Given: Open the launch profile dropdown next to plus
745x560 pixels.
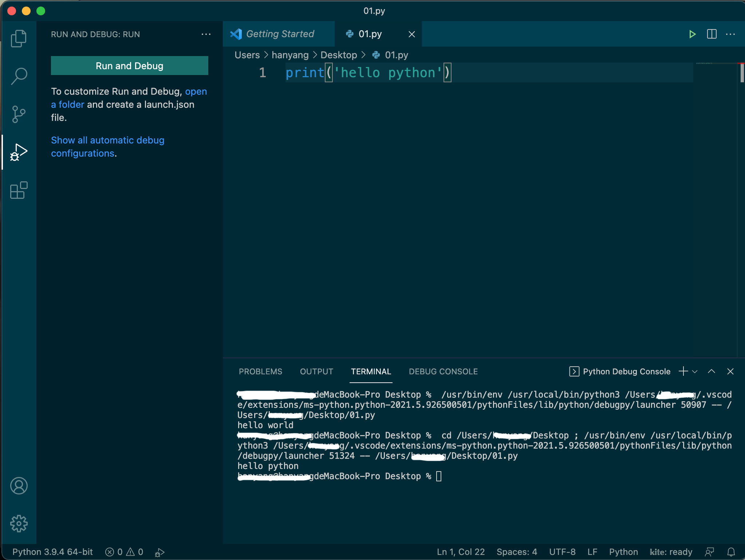Looking at the screenshot, I should point(695,371).
